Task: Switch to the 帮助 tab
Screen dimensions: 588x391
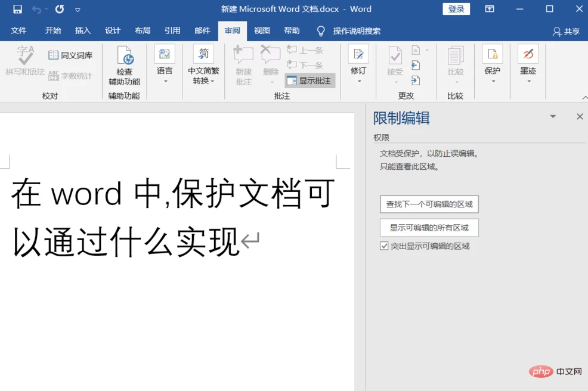Action: (x=292, y=31)
